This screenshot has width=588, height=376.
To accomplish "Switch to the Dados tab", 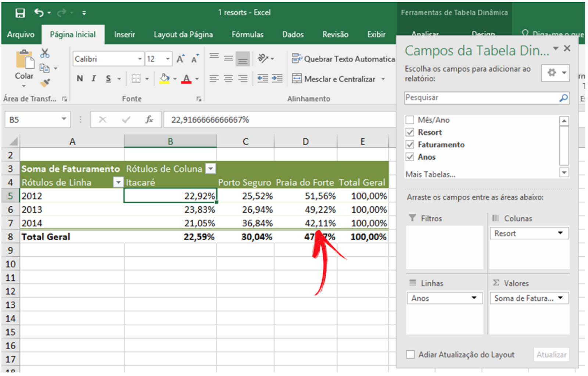I will pyautogui.click(x=293, y=35).
